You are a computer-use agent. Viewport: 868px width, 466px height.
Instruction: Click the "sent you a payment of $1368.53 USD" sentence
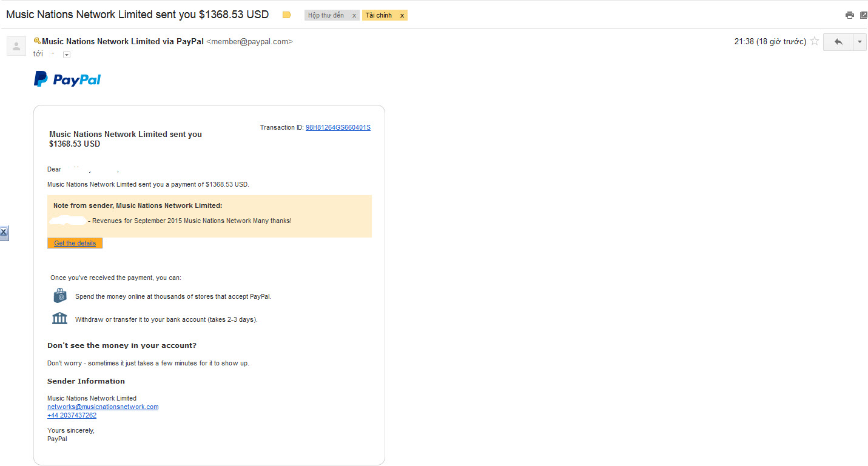coord(148,184)
